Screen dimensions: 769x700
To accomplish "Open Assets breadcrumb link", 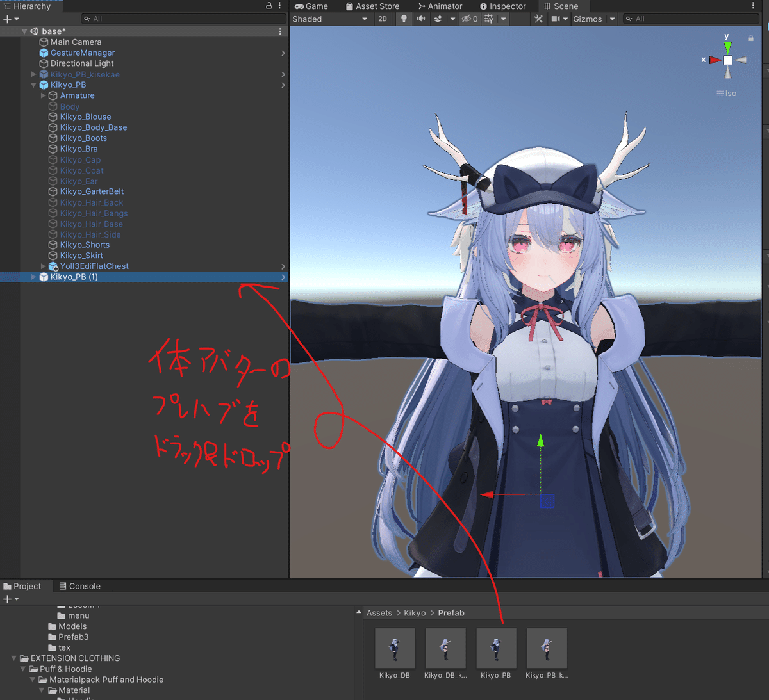I will click(379, 613).
